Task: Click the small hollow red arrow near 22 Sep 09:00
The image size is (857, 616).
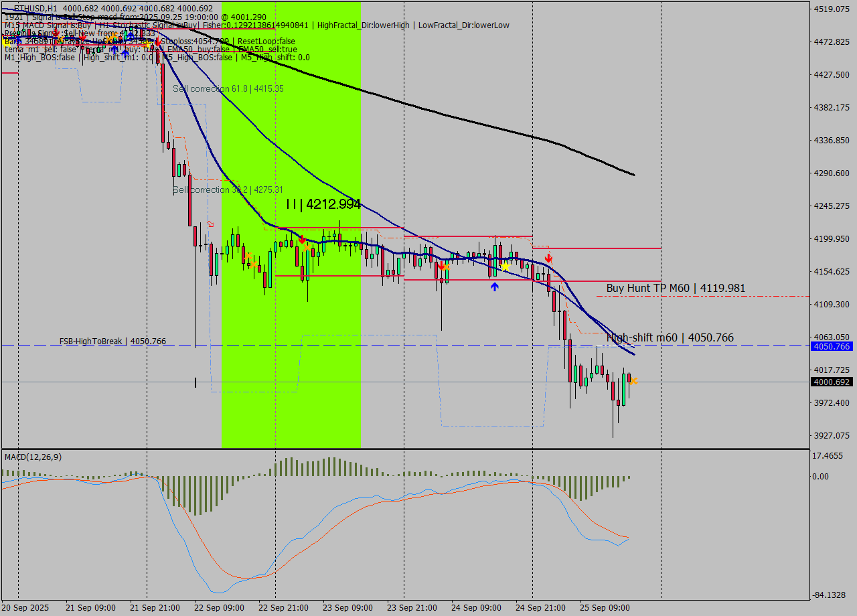Action: [x=210, y=224]
